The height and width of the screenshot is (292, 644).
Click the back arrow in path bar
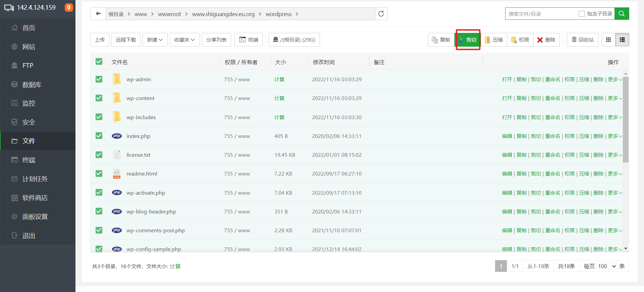98,14
